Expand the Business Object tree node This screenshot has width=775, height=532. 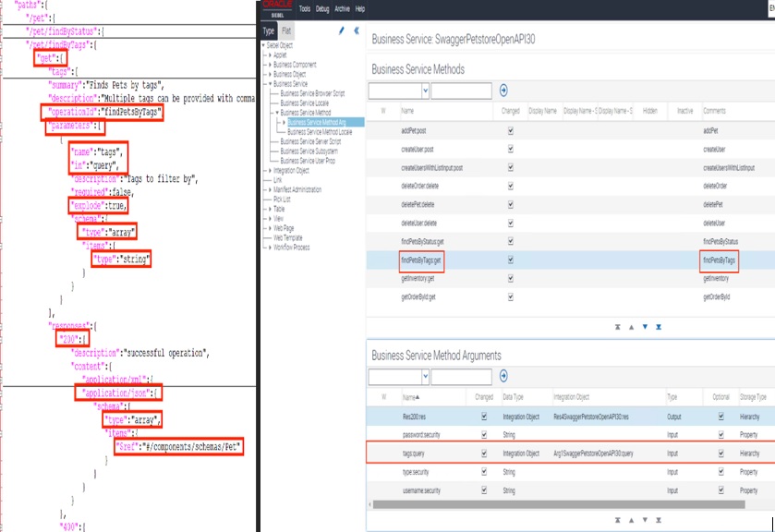270,74
